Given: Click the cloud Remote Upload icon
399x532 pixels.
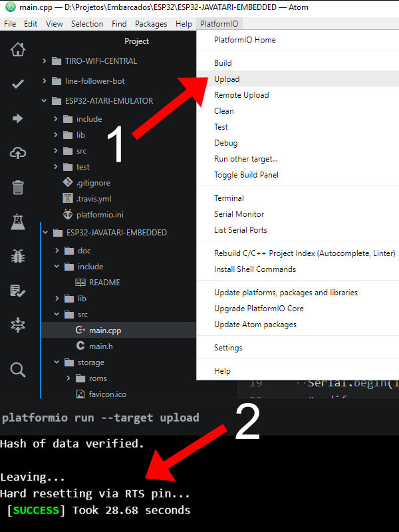Looking at the screenshot, I should coord(18,153).
